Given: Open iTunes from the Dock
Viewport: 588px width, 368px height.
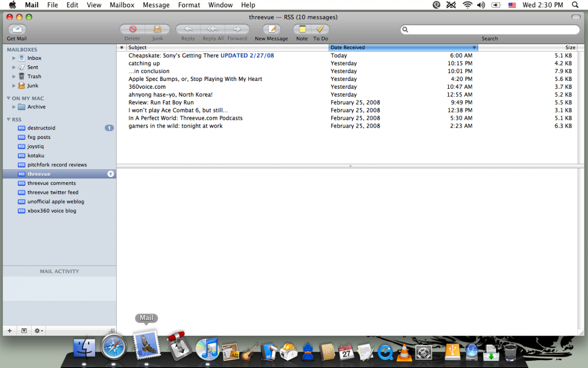Looking at the screenshot, I should tap(206, 349).
